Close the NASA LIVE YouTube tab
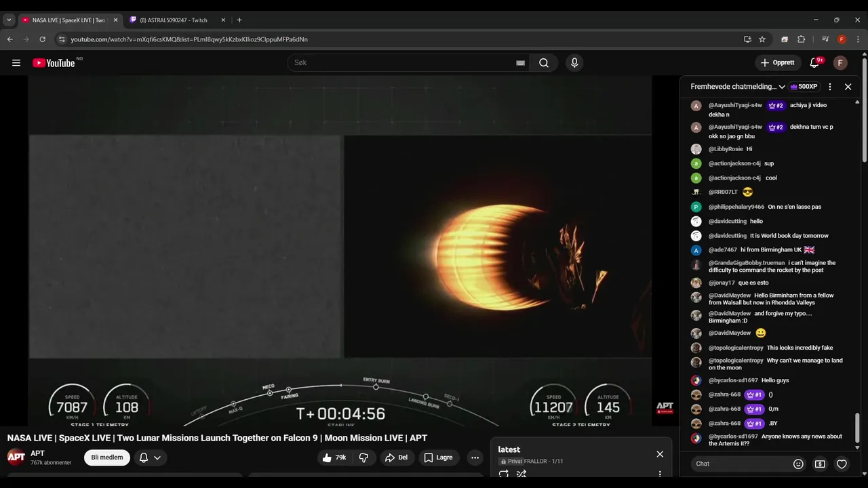 pyautogui.click(x=115, y=20)
